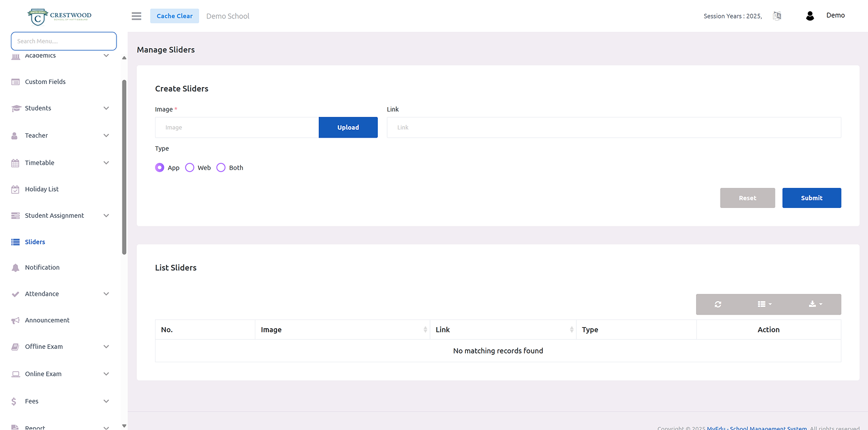Refresh the sliders table list
The width and height of the screenshot is (868, 430).
coord(718,304)
